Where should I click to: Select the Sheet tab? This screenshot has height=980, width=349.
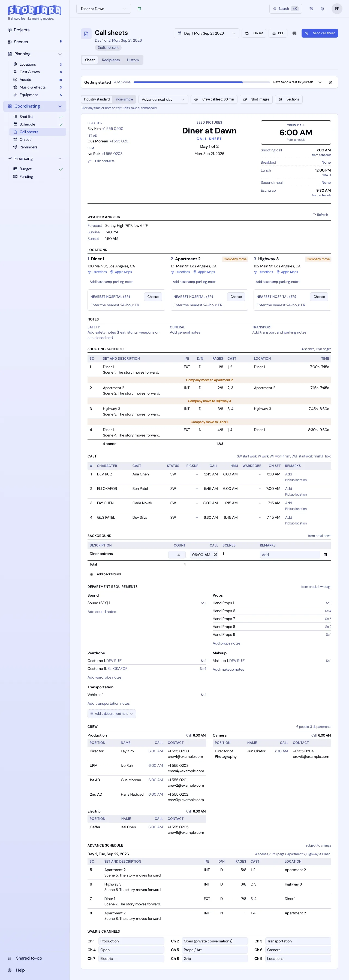pos(90,60)
